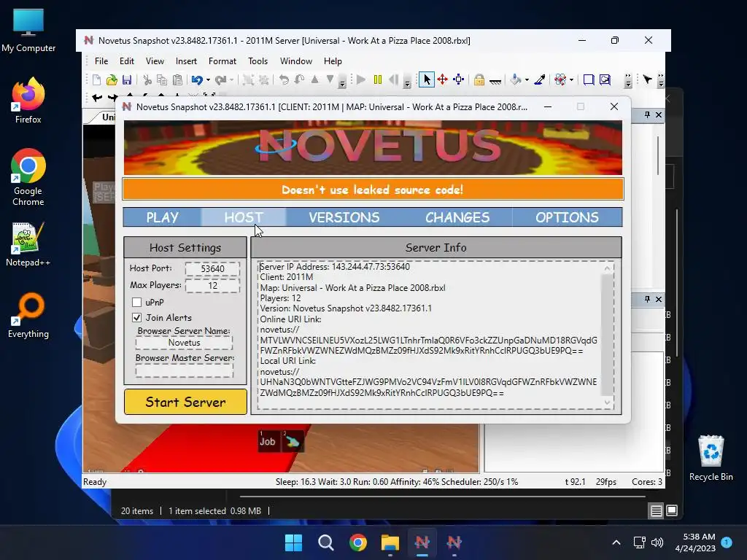Select the Notepad++ desktop shortcut
This screenshot has height=560, width=747.
point(28,244)
